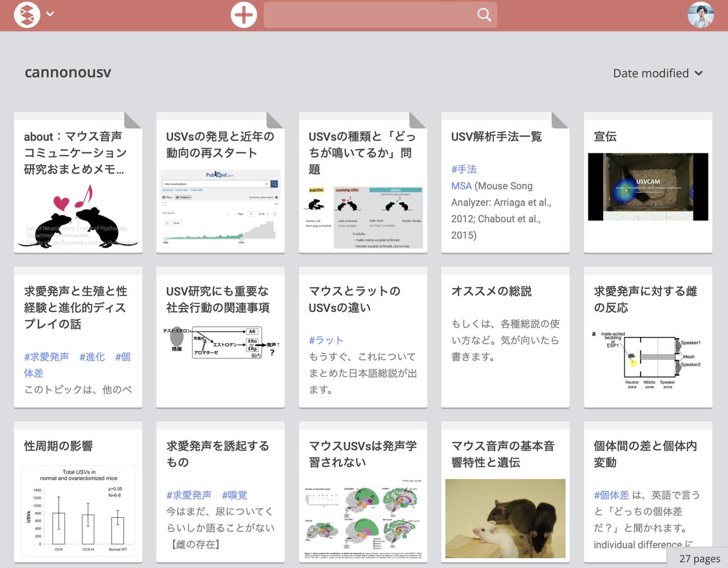Click the pupUSVs courtship diagram image

(x=363, y=217)
